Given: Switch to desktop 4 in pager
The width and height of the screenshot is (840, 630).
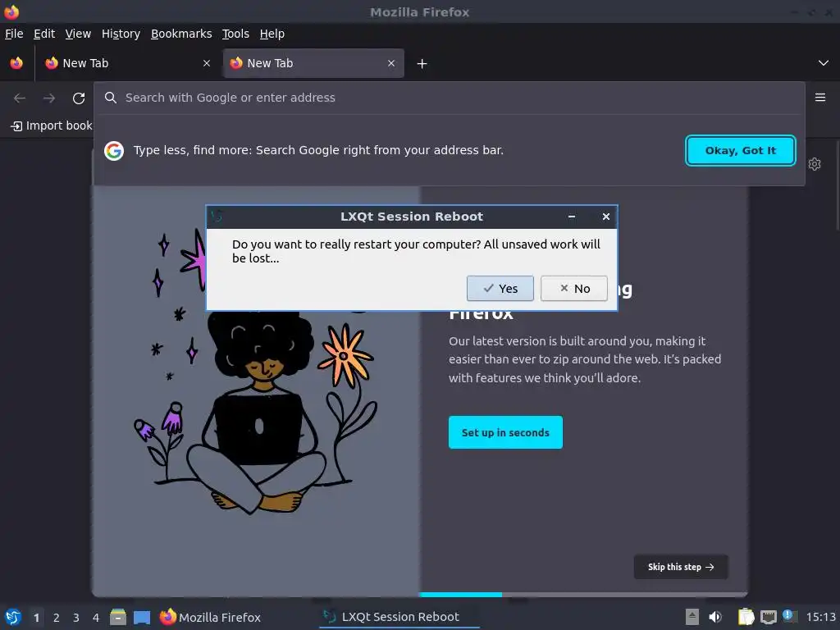Looking at the screenshot, I should click(96, 618).
